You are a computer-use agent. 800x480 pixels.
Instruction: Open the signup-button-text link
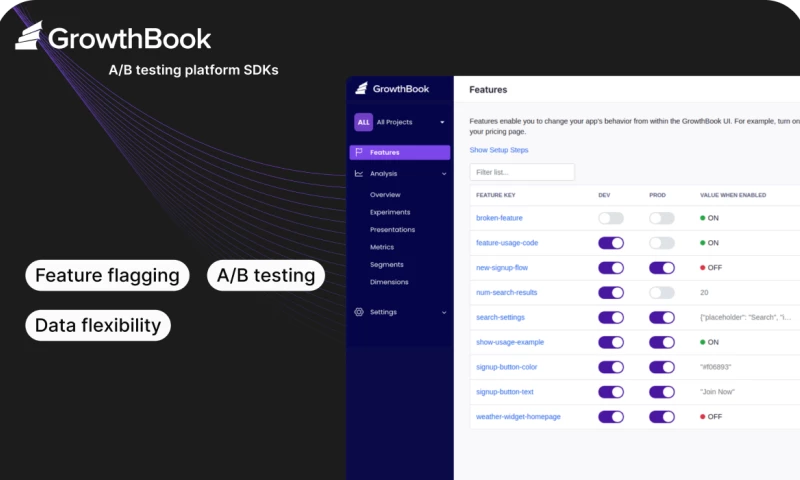tap(505, 392)
